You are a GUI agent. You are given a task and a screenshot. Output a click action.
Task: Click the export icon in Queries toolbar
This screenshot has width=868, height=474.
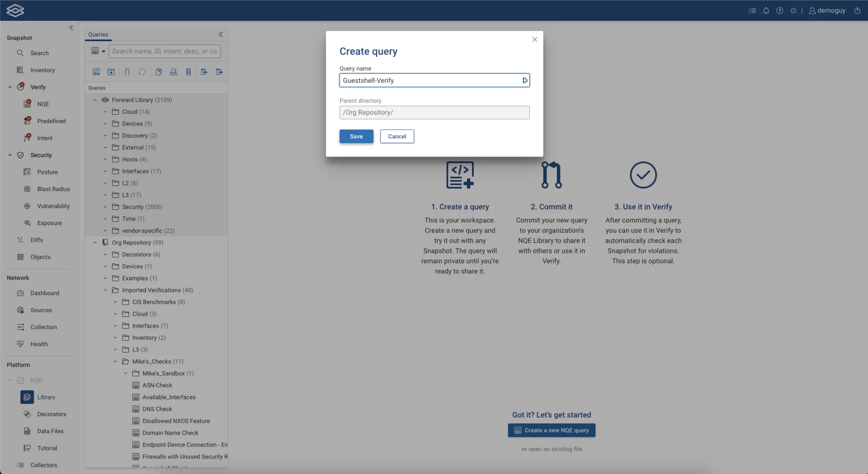[x=219, y=72]
